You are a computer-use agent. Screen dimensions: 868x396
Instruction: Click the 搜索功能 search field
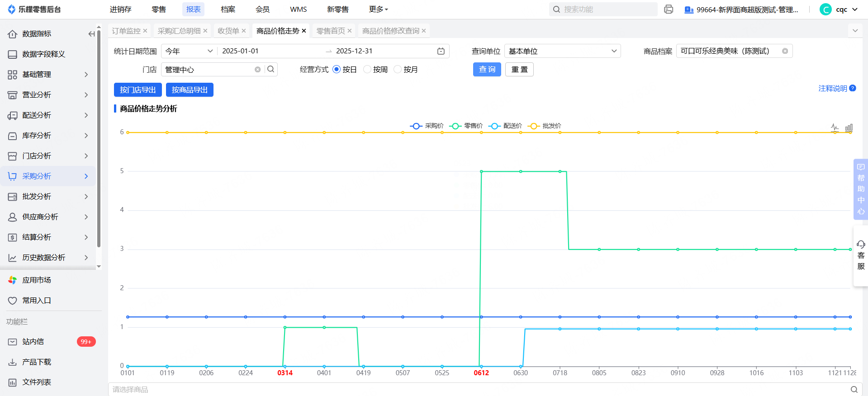[606, 9]
